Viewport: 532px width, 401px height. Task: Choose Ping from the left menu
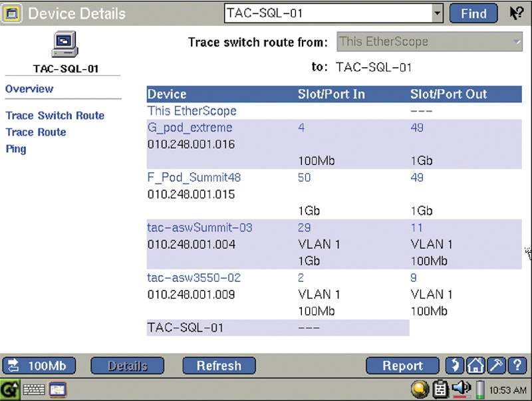coord(16,149)
